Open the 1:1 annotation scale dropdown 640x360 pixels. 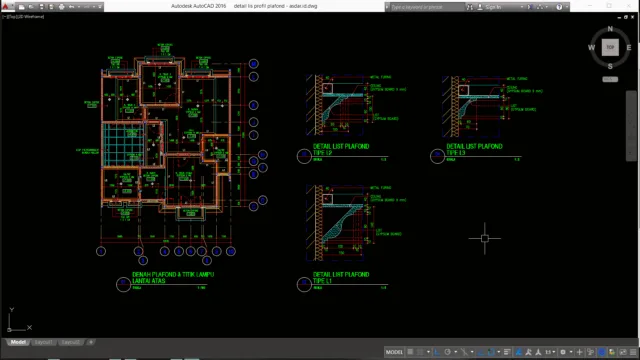click(550, 352)
